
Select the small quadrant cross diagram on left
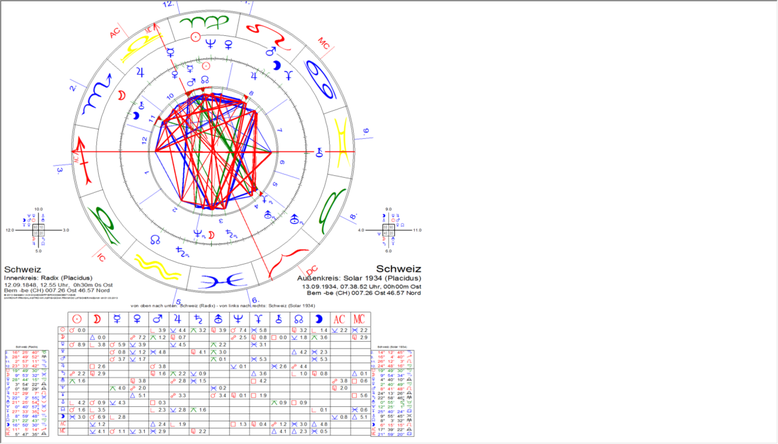click(x=38, y=230)
